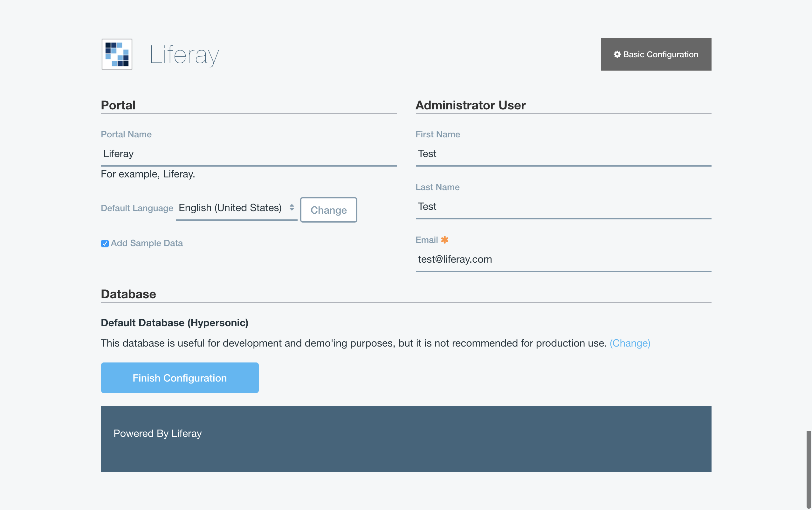
Task: Focus the First Name input field
Action: click(x=563, y=154)
